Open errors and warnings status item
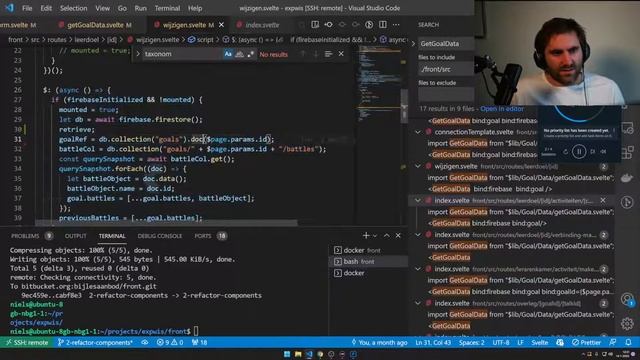The width and height of the screenshot is (640, 360). point(170,342)
